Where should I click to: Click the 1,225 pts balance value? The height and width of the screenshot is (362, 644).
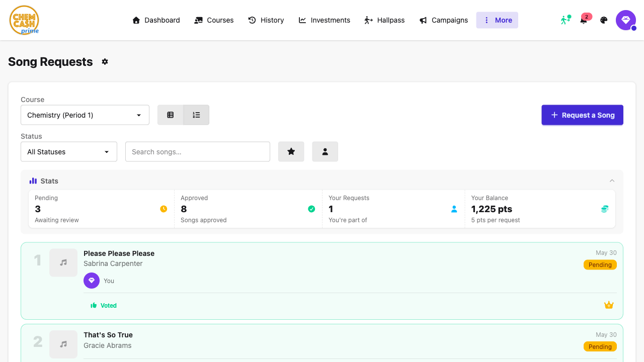[492, 209]
